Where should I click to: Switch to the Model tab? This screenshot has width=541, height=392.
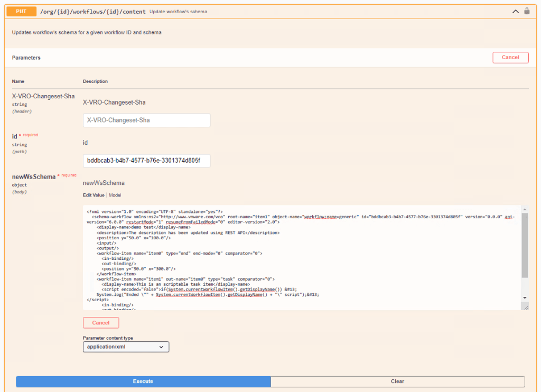pos(115,195)
